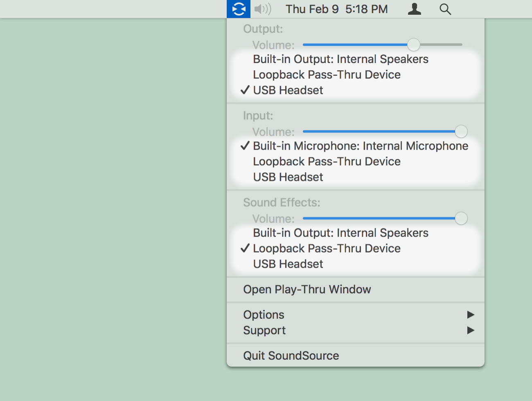
Task: Choose the checked USB Headset output device
Action: coord(356,90)
